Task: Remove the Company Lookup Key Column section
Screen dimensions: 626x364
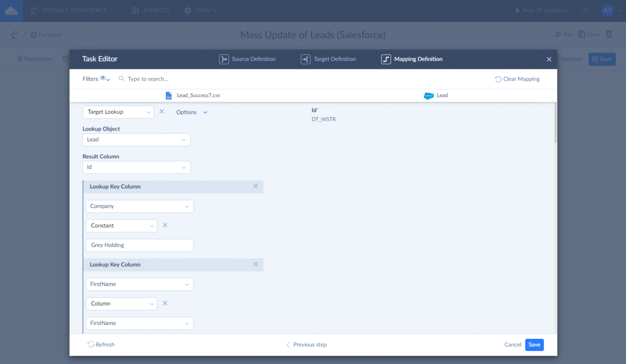Action: pos(256,186)
